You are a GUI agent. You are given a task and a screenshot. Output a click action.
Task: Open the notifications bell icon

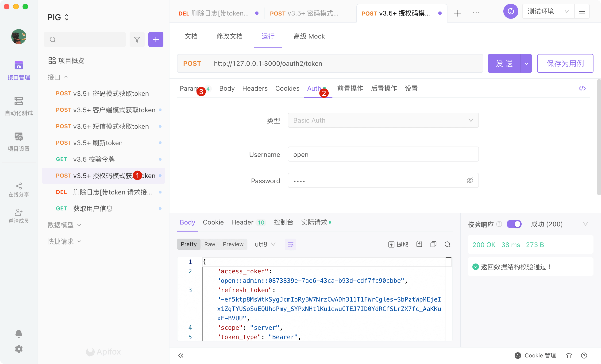pos(19,333)
